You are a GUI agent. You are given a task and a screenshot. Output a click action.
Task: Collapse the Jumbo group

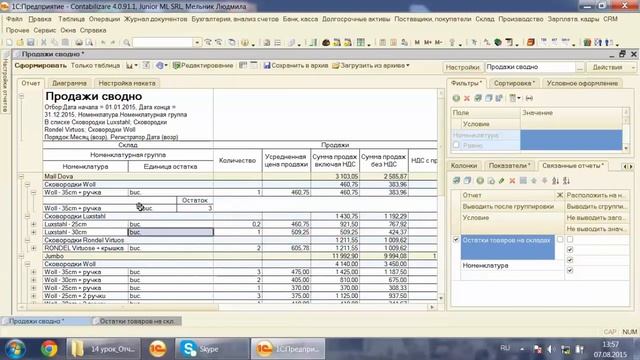[x=21, y=256]
